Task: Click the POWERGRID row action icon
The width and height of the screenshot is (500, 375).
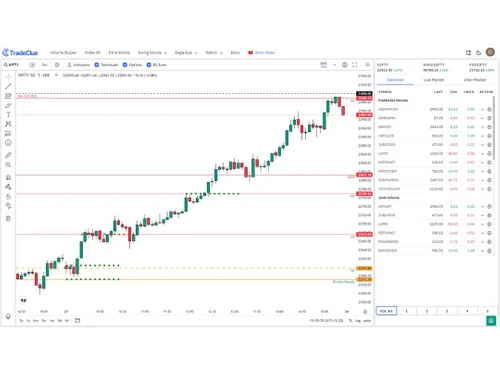Action: pos(489,242)
